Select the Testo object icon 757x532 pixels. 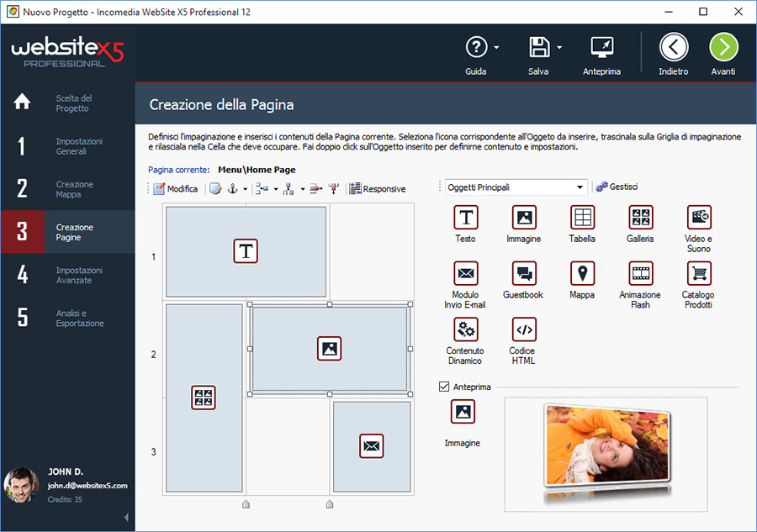(465, 218)
